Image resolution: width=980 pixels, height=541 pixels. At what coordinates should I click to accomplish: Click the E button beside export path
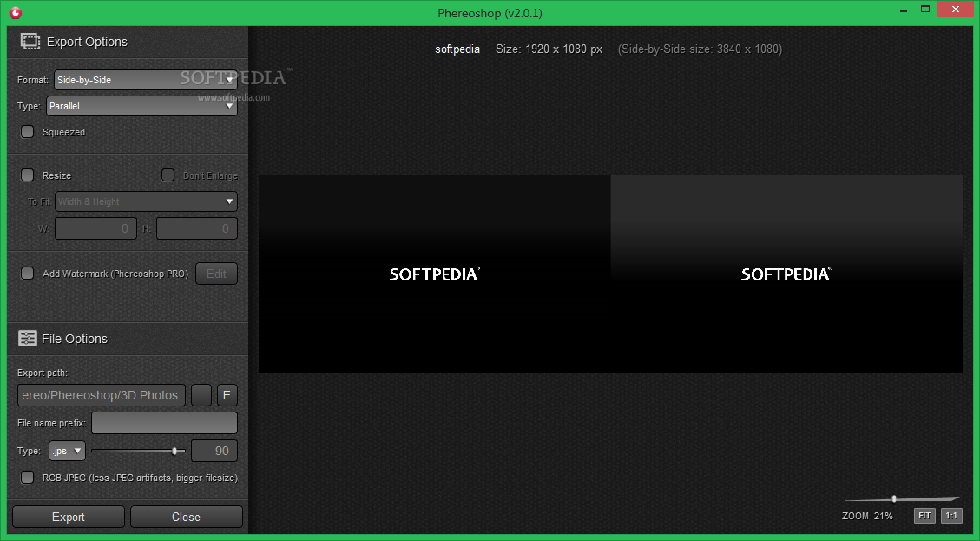click(227, 395)
